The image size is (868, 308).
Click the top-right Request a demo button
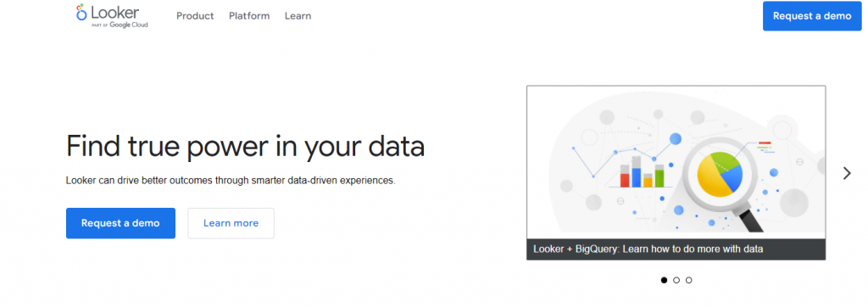point(812,16)
